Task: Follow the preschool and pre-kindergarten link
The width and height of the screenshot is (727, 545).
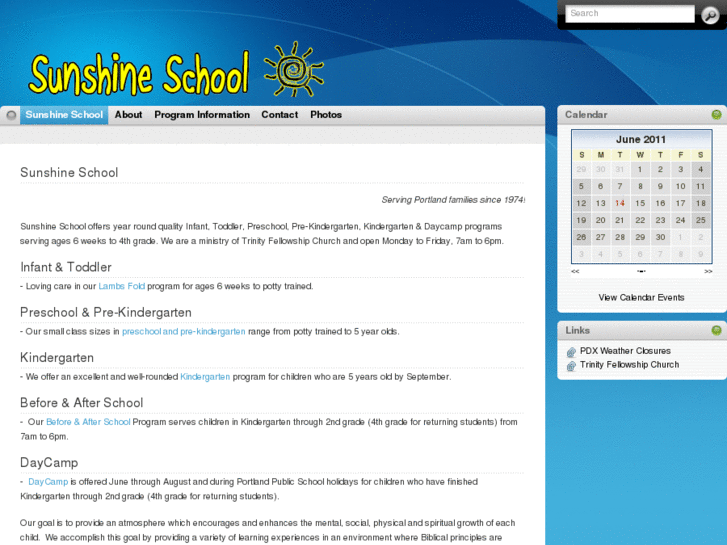Action: [x=184, y=332]
